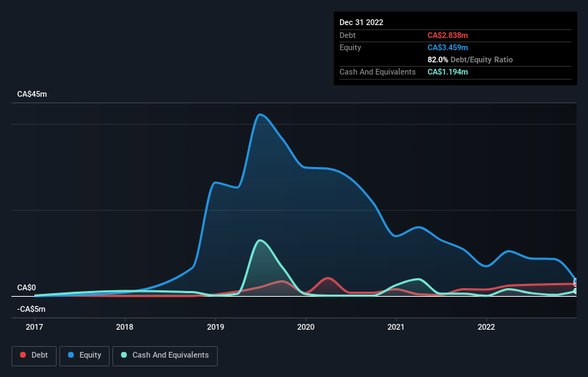Select the 2020 x-axis label
This screenshot has width=588, height=377.
(306, 327)
